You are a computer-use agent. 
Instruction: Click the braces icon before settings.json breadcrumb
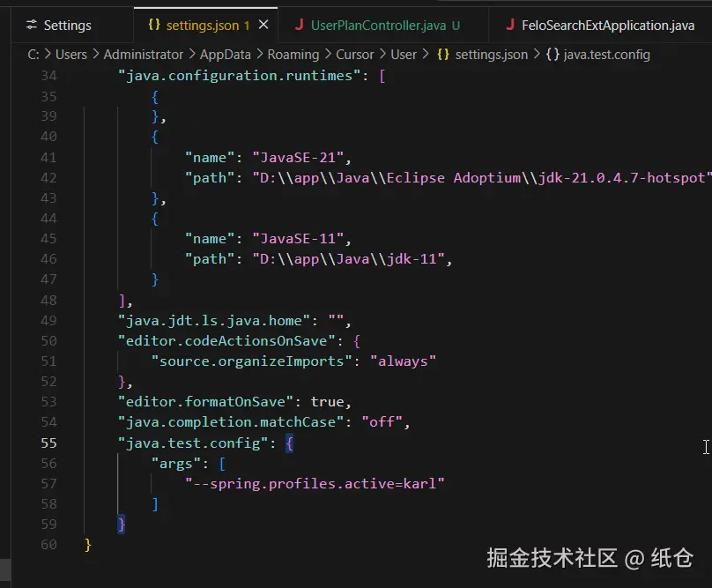coord(443,55)
